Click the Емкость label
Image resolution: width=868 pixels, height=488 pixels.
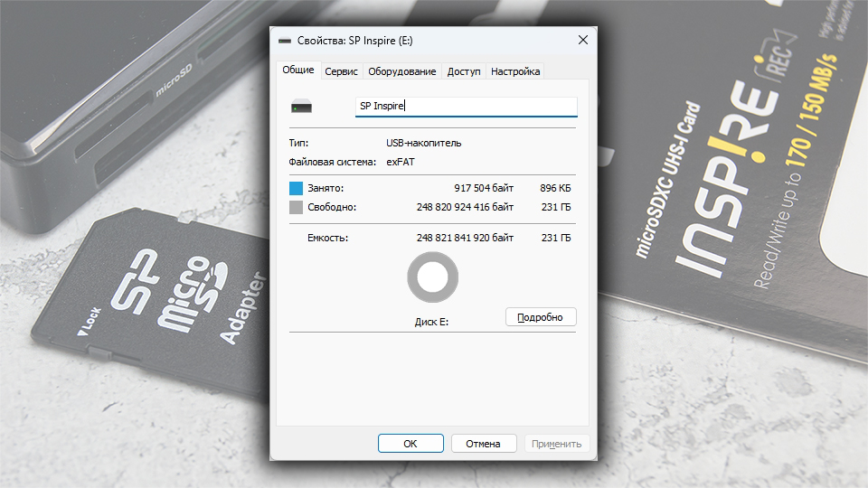pyautogui.click(x=327, y=238)
